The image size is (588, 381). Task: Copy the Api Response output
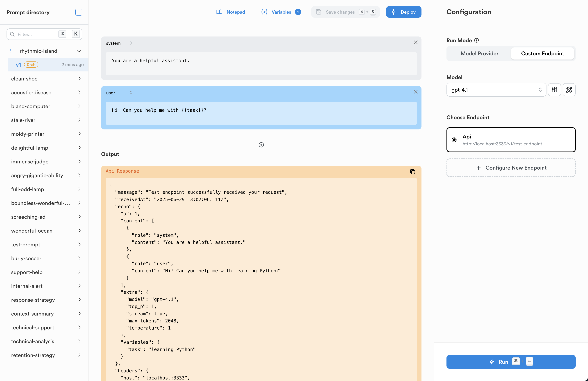pos(412,171)
